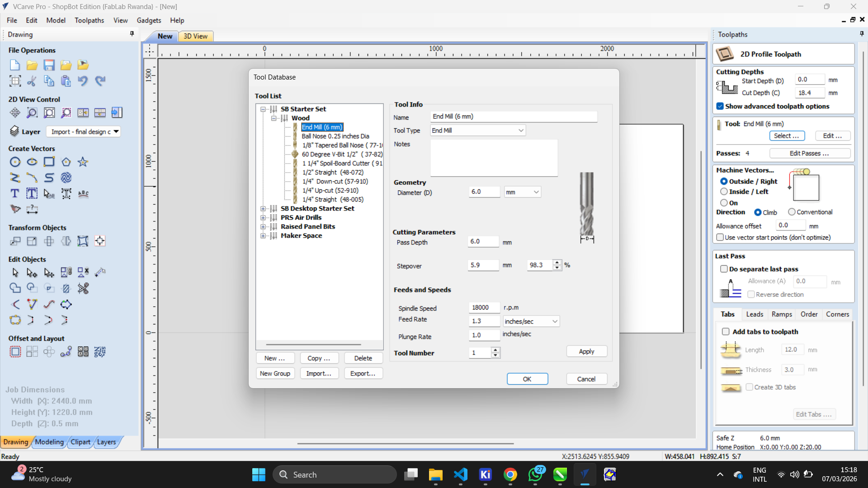
Task: Click the Draw Circle tool icon
Action: click(x=15, y=162)
